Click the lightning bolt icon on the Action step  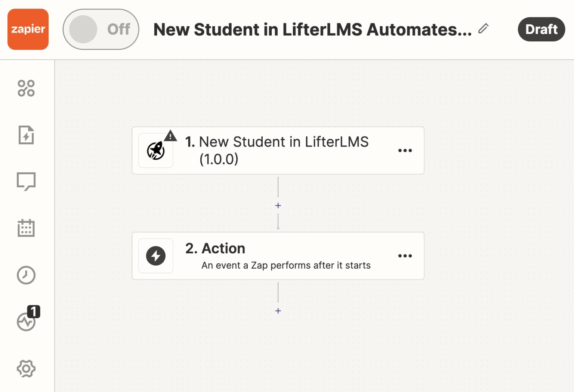(x=156, y=256)
